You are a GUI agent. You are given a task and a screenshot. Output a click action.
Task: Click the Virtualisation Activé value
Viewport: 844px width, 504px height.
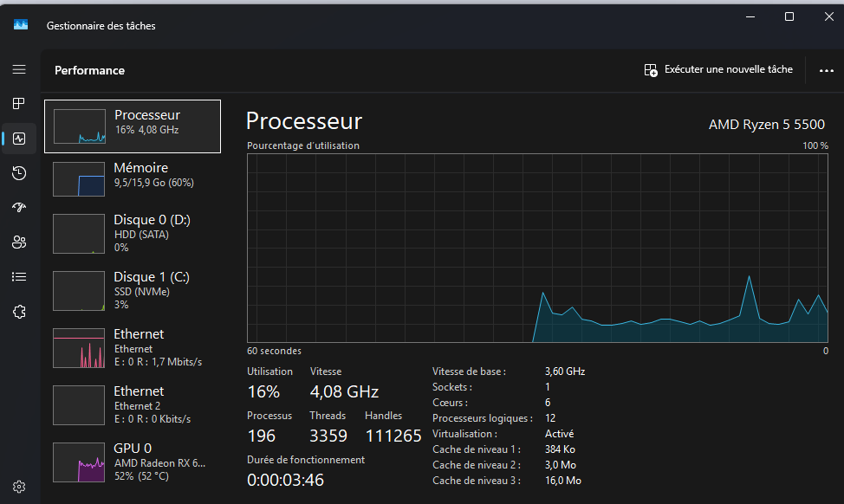pyautogui.click(x=559, y=434)
